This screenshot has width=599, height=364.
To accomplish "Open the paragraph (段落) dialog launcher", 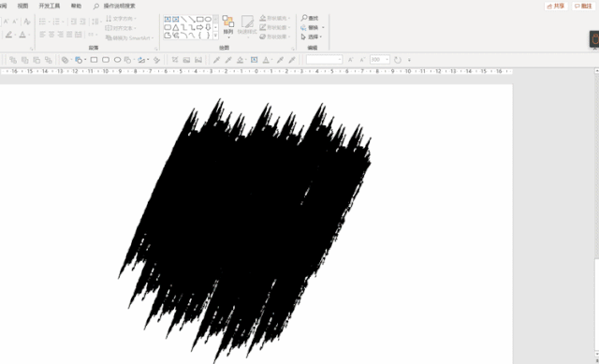I will click(156, 49).
